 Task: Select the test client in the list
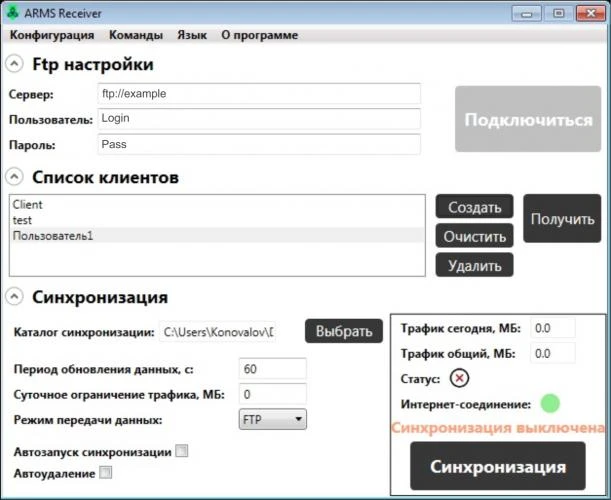(217, 220)
